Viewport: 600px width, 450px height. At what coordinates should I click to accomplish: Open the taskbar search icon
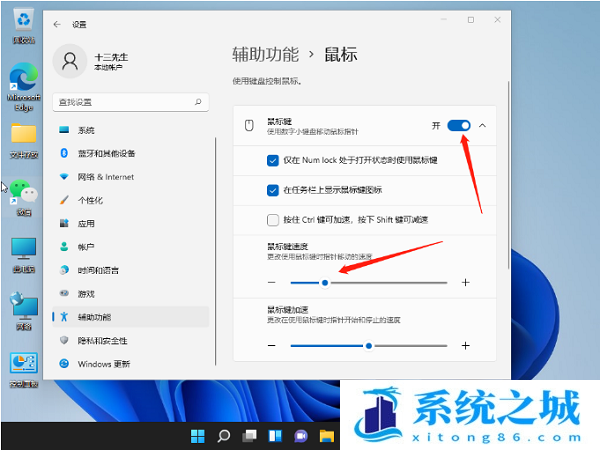pyautogui.click(x=224, y=436)
